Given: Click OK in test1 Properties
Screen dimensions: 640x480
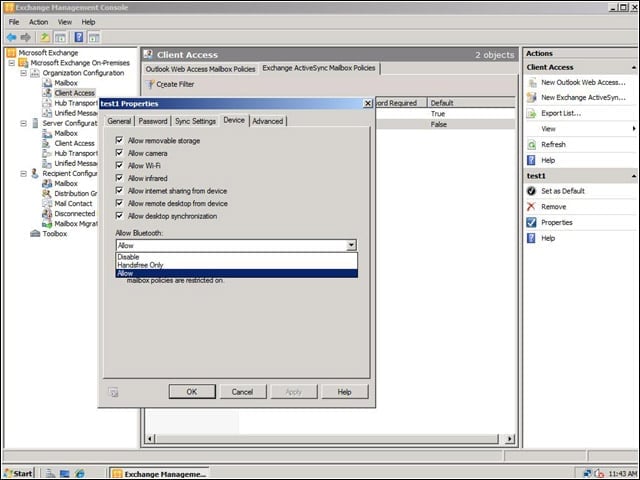Looking at the screenshot, I should click(192, 392).
